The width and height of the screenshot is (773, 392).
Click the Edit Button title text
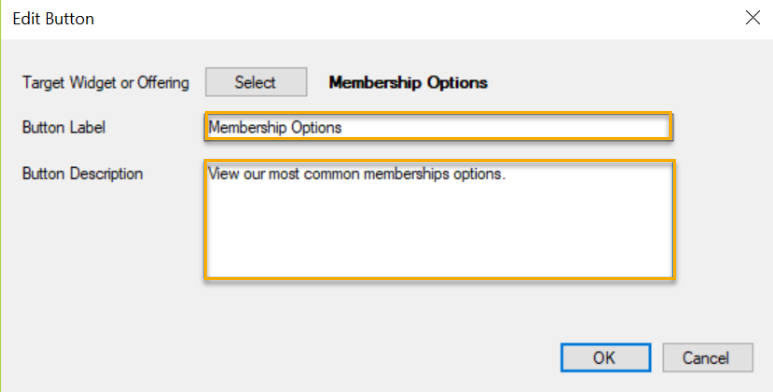pos(53,19)
